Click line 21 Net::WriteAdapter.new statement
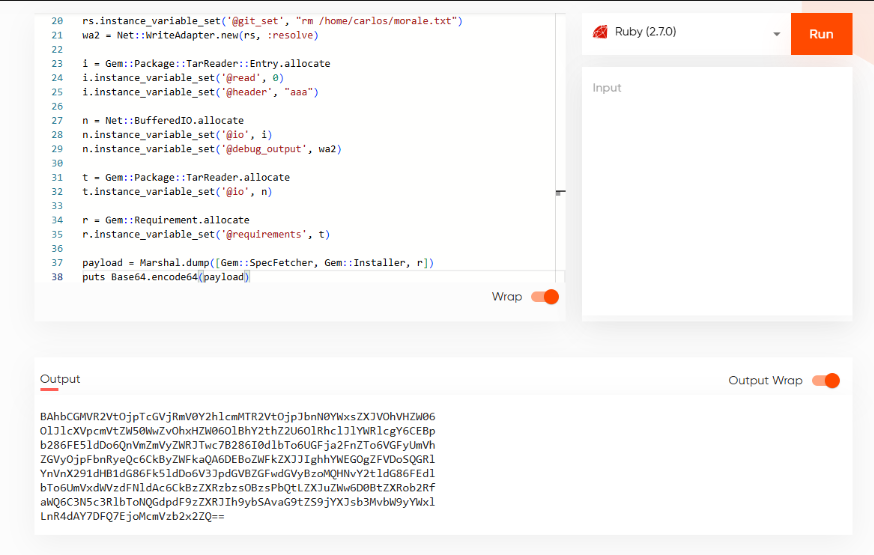874x555 pixels. click(200, 35)
